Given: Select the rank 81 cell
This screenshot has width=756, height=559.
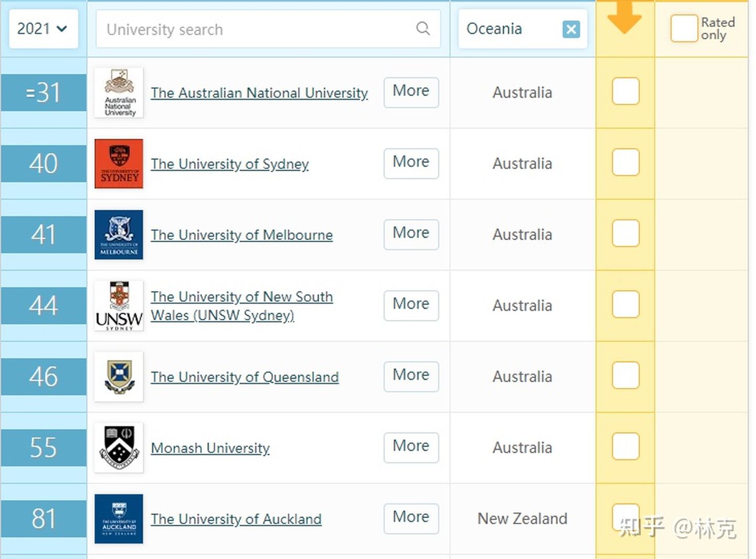Looking at the screenshot, I should 44,519.
